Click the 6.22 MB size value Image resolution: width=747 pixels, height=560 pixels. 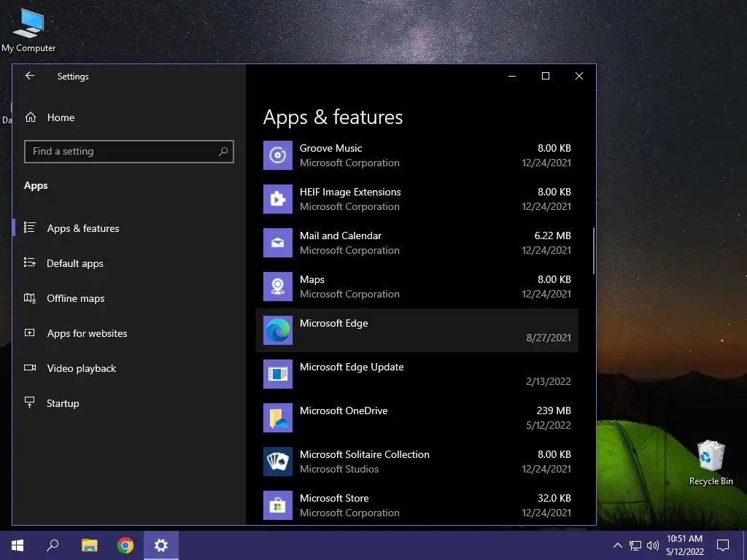[x=553, y=236]
